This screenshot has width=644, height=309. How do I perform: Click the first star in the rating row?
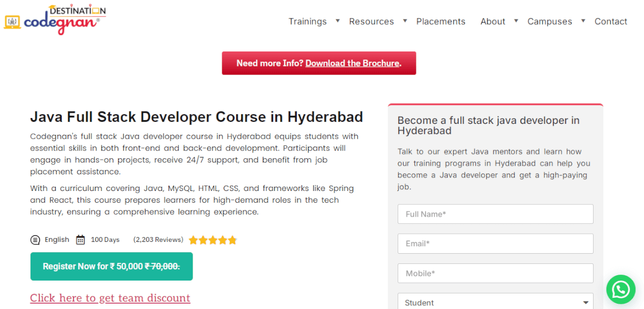point(194,240)
